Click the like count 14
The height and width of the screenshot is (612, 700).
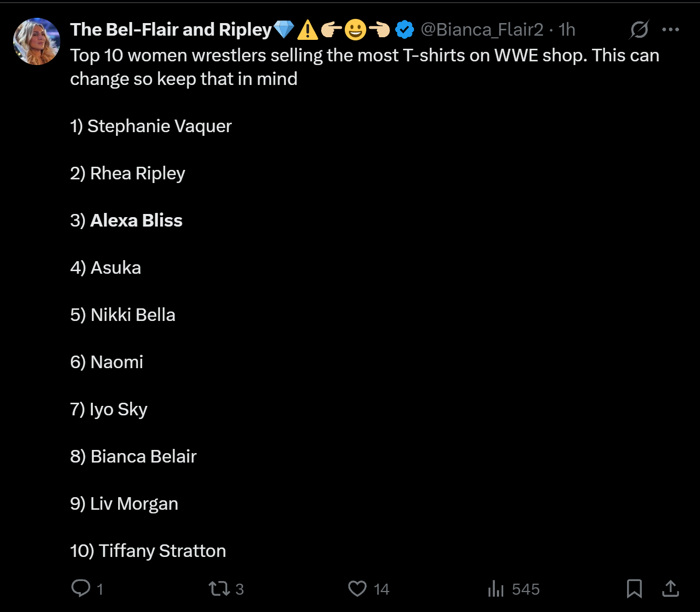click(381, 589)
